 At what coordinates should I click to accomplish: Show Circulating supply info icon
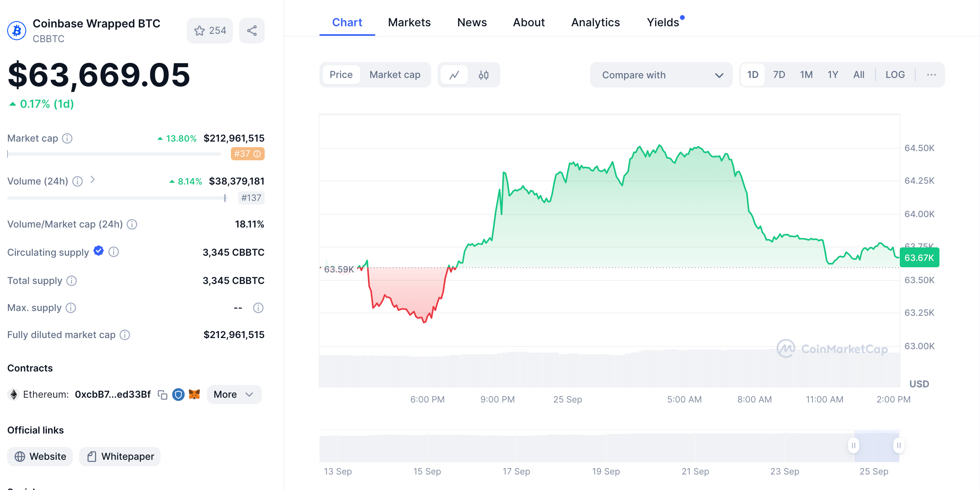pyautogui.click(x=114, y=252)
